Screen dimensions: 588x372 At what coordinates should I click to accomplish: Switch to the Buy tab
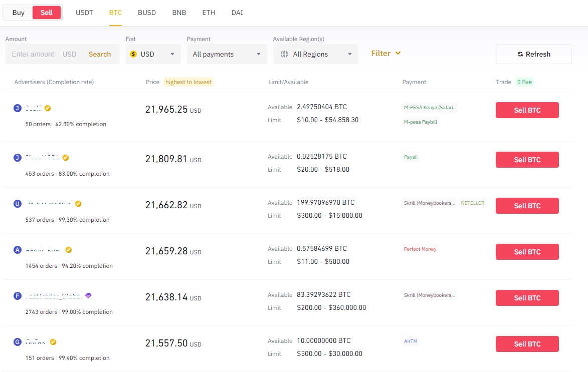[18, 13]
